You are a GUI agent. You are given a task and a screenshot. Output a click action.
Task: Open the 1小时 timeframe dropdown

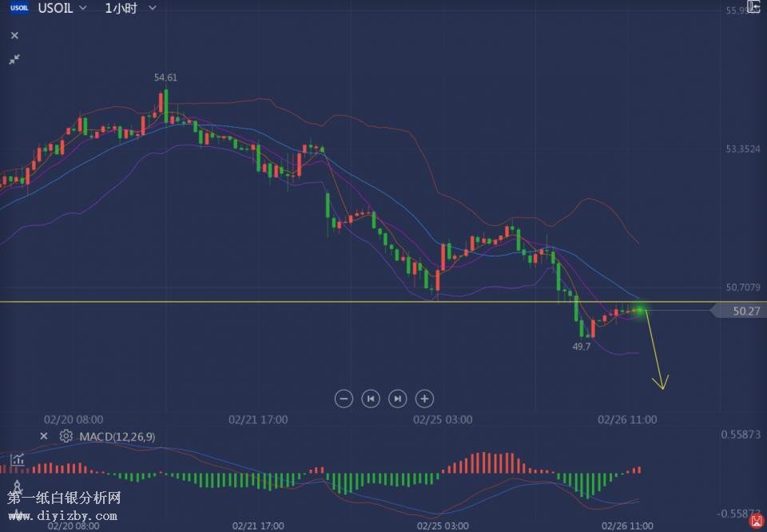point(152,9)
